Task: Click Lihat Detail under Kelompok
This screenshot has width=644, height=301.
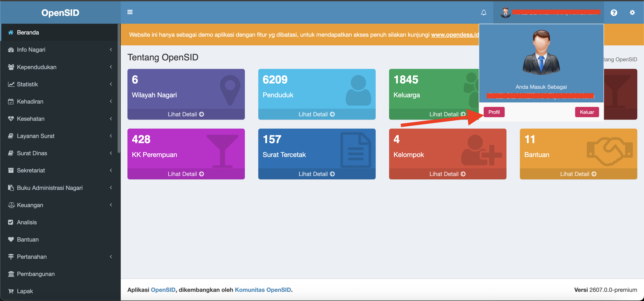Action: [x=447, y=174]
